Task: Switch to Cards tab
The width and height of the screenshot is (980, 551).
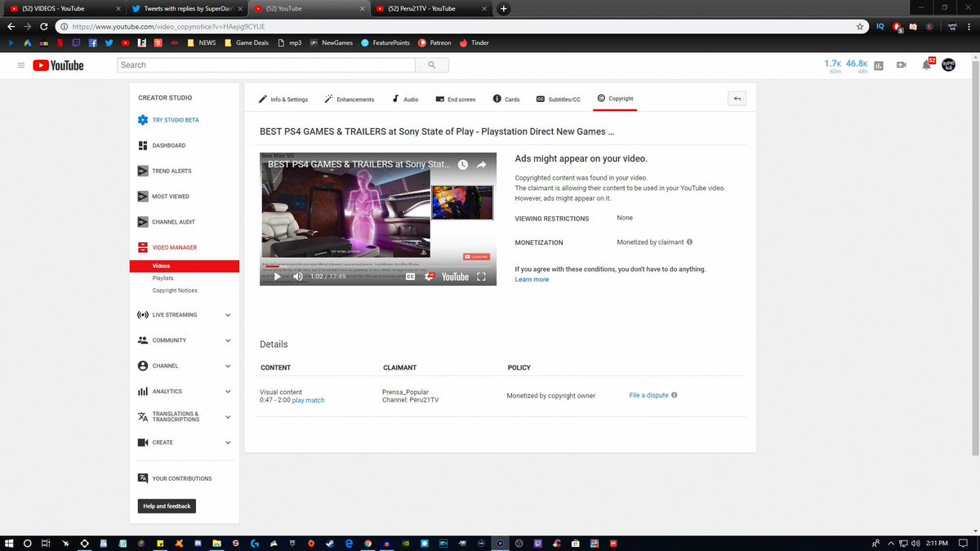Action: pos(506,99)
